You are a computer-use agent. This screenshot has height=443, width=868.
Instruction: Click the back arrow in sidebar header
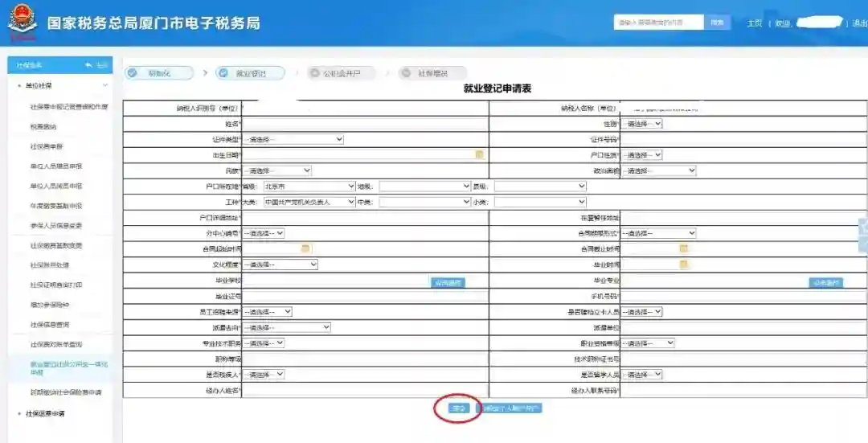pos(88,64)
